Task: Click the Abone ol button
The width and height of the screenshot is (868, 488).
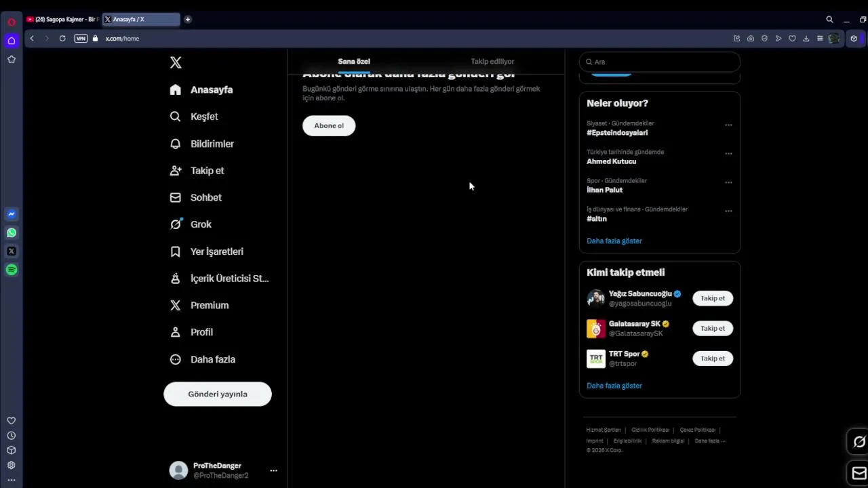Action: click(329, 125)
